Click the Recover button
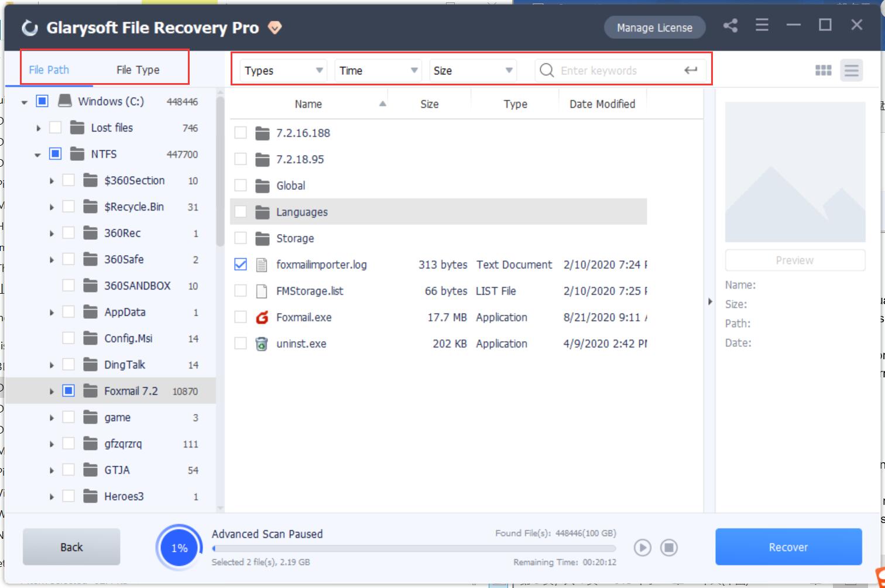Image resolution: width=885 pixels, height=588 pixels. [x=788, y=547]
